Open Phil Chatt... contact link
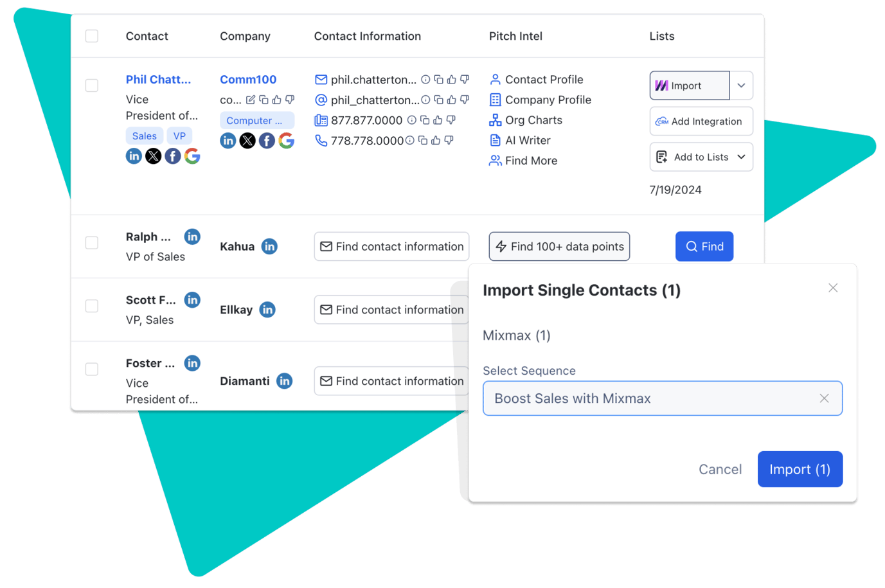Image resolution: width=885 pixels, height=588 pixels. pos(158,80)
